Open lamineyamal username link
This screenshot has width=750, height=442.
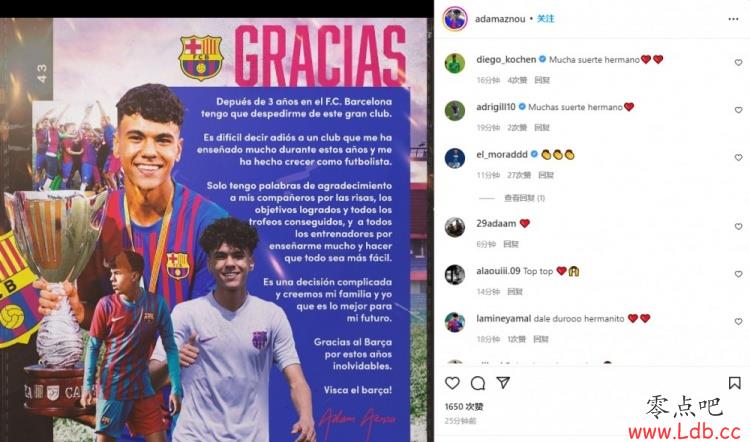503,318
